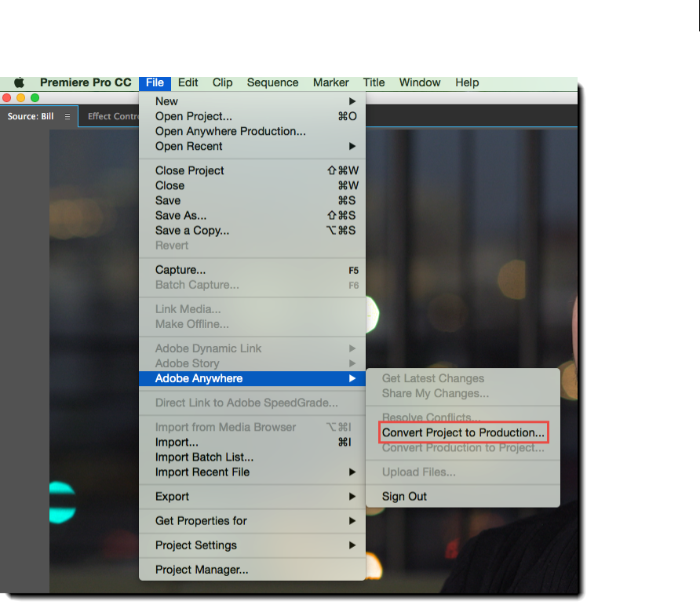This screenshot has width=700, height=616.
Task: Zoom the window with the green button
Action: [35, 98]
